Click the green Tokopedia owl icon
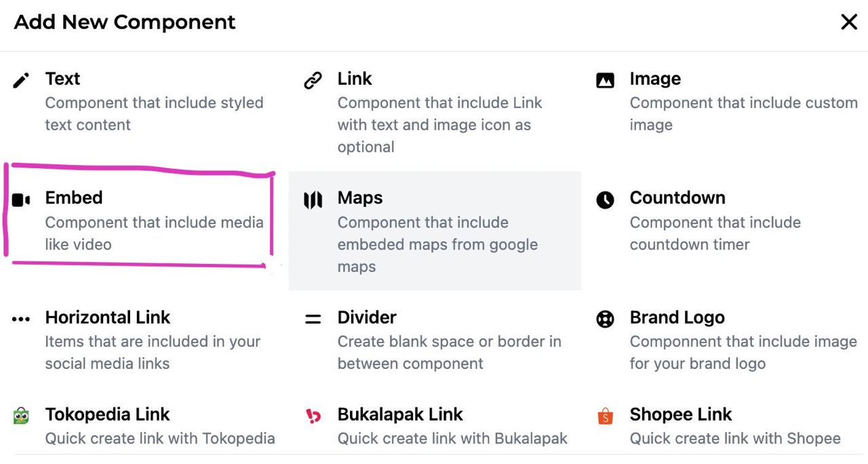The image size is (868, 464). [21, 416]
